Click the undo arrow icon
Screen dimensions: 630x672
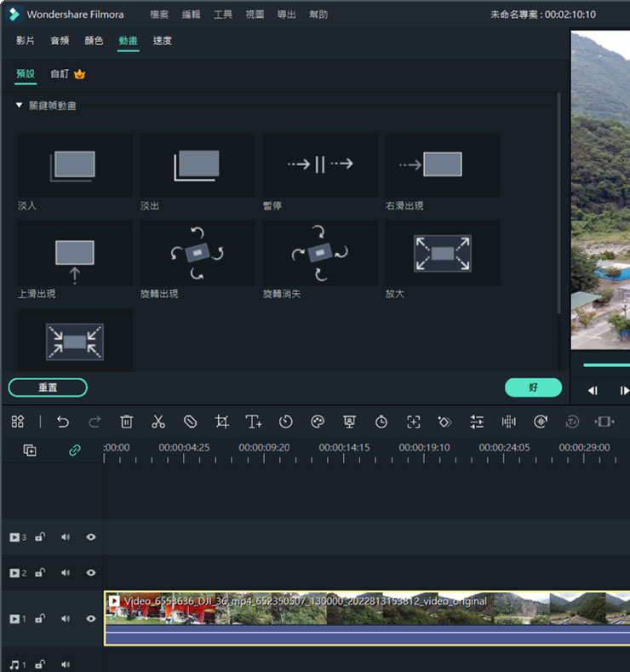[63, 422]
